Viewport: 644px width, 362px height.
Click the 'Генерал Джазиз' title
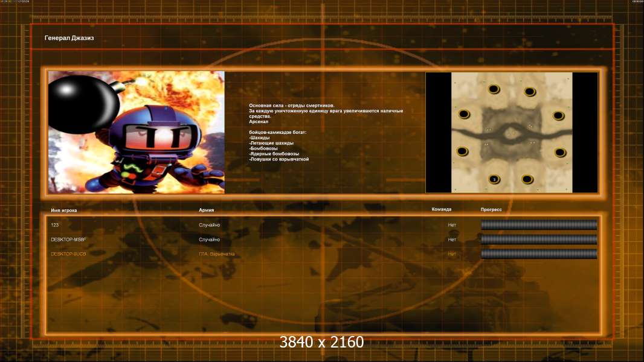tap(69, 38)
